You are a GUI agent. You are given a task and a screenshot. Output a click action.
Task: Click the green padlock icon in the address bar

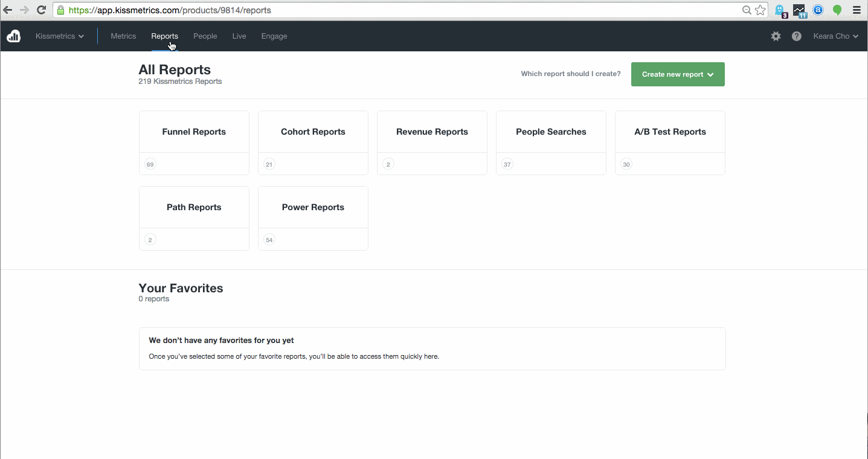(x=60, y=10)
